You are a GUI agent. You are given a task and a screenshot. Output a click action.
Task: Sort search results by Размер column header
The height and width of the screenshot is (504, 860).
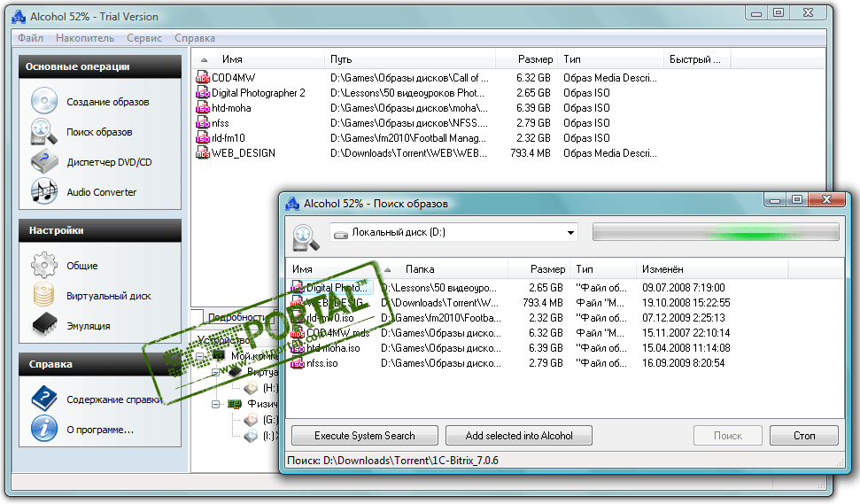pyautogui.click(x=539, y=269)
